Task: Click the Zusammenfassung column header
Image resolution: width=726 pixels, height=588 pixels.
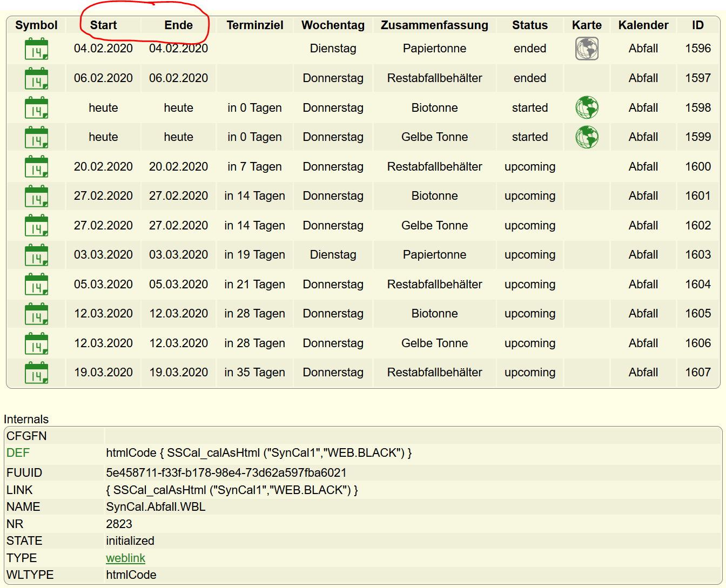Action: click(x=434, y=25)
